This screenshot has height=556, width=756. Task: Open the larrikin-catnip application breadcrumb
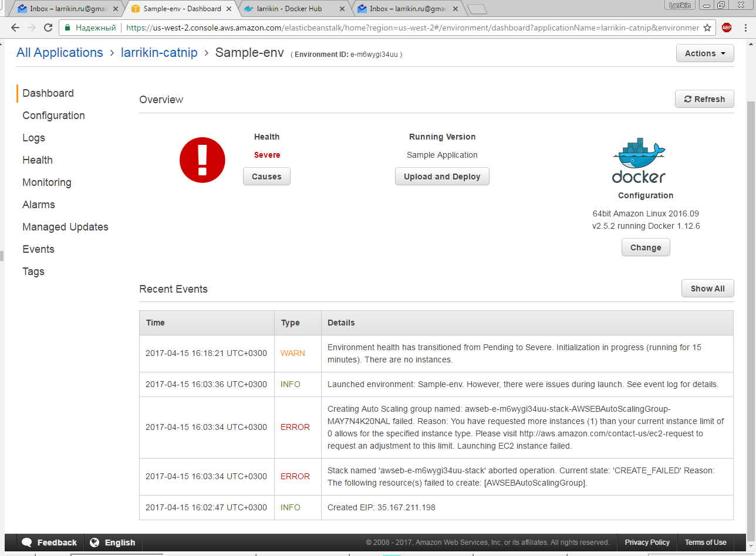pos(159,53)
